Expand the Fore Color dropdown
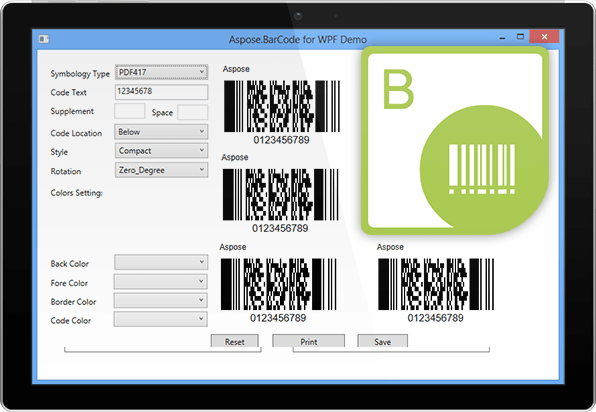This screenshot has height=412, width=596. click(x=161, y=282)
